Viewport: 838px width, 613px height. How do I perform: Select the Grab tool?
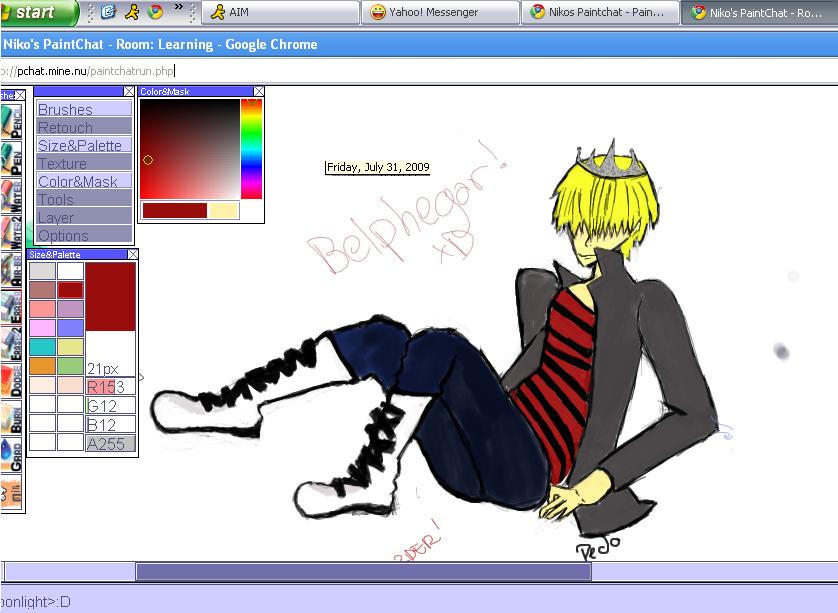coord(12,455)
